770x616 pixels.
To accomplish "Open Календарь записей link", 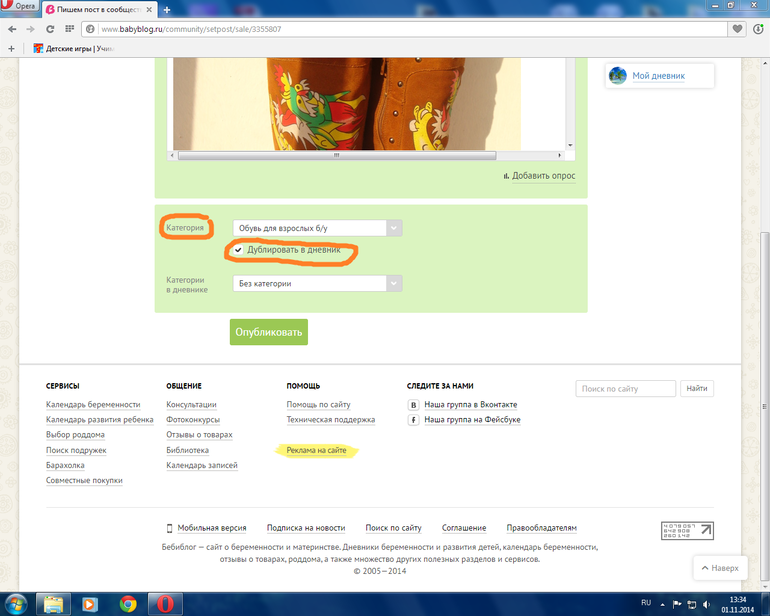I will (201, 465).
